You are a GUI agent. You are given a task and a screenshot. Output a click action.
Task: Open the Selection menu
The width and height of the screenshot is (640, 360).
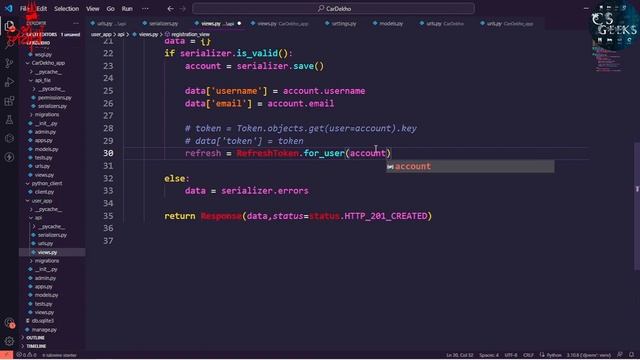pyautogui.click(x=67, y=8)
